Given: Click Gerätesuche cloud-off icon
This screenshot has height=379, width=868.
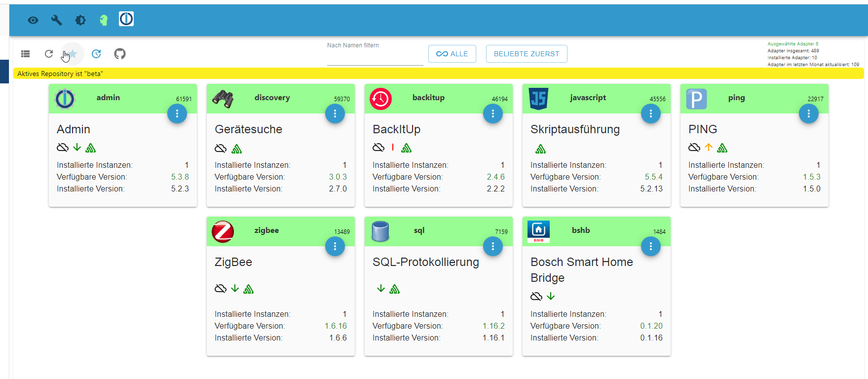Looking at the screenshot, I should [221, 149].
